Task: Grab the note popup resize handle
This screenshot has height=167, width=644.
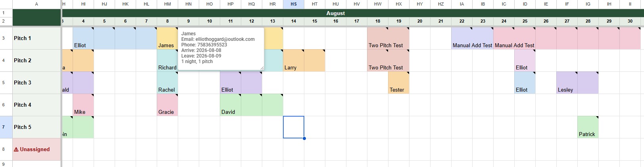Action: pos(262,68)
